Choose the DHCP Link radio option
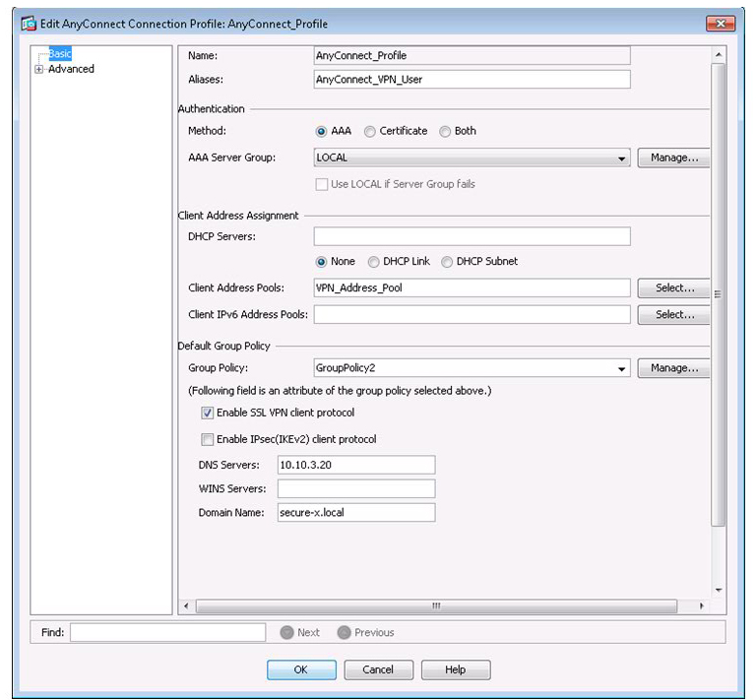Image resolution: width=756 pixels, height=700 pixels. tap(374, 262)
